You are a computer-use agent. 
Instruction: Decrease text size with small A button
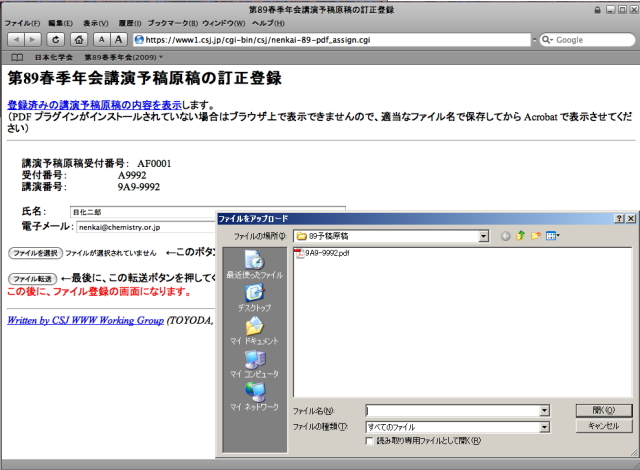102,40
